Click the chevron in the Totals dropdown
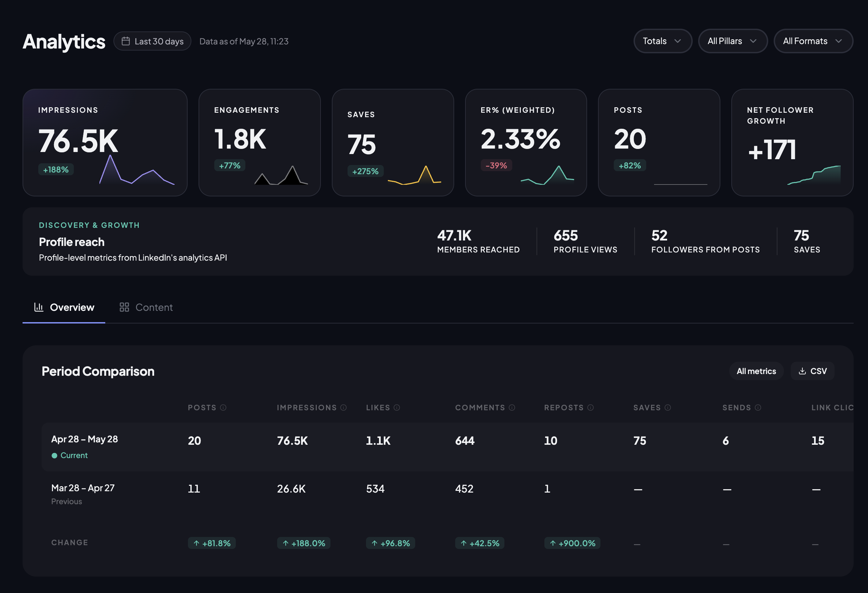 pos(678,41)
